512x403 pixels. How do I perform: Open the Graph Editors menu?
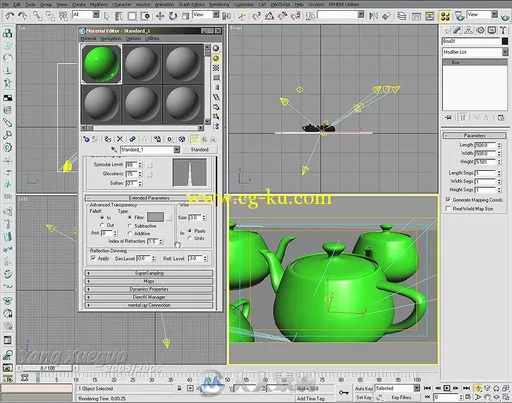[192, 4]
